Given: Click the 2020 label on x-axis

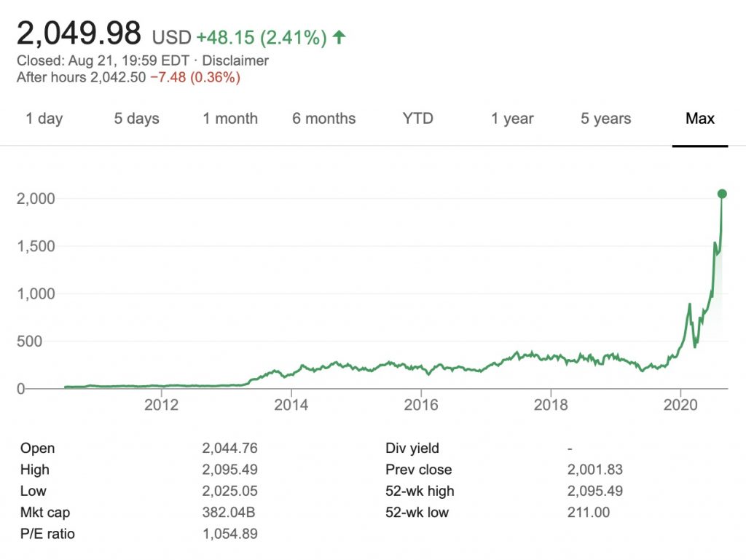Looking at the screenshot, I should coord(680,405).
